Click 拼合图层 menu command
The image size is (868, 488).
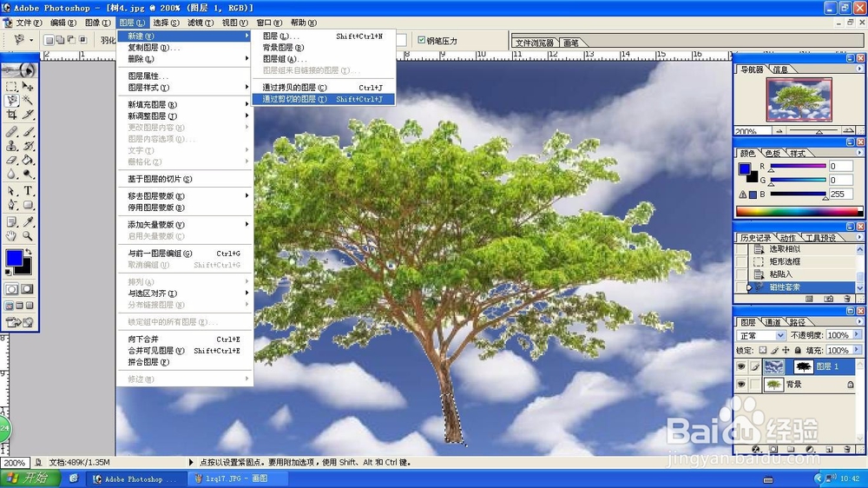(x=185, y=362)
